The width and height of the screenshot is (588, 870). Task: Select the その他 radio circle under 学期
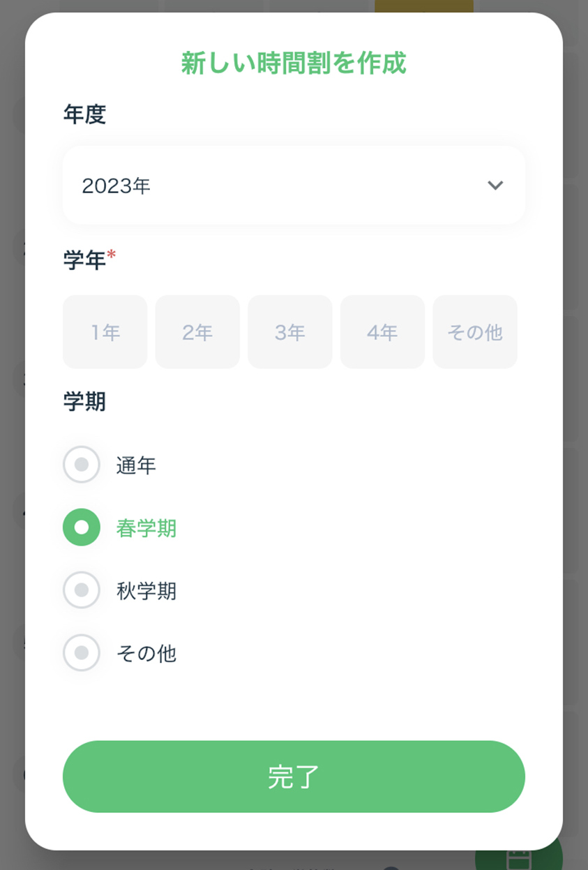coord(82,653)
